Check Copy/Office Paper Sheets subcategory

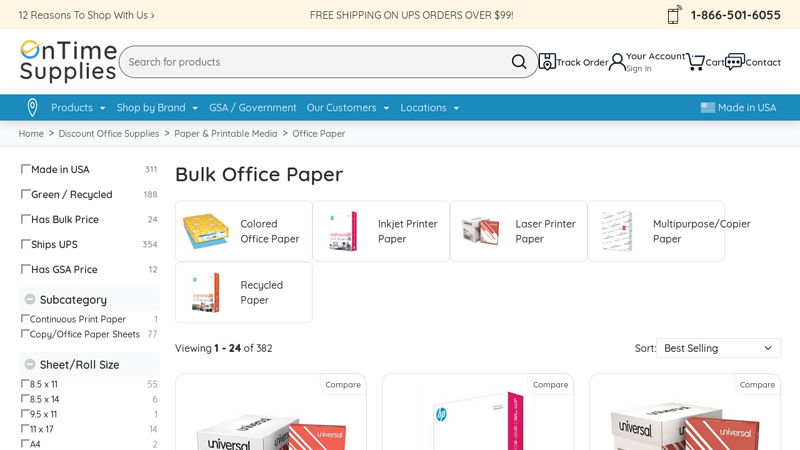click(x=24, y=334)
